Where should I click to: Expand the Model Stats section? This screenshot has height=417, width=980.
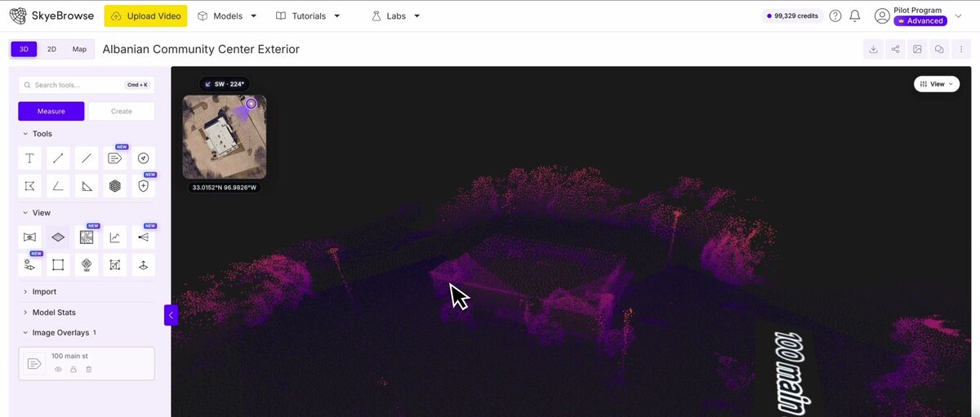[x=48, y=313]
